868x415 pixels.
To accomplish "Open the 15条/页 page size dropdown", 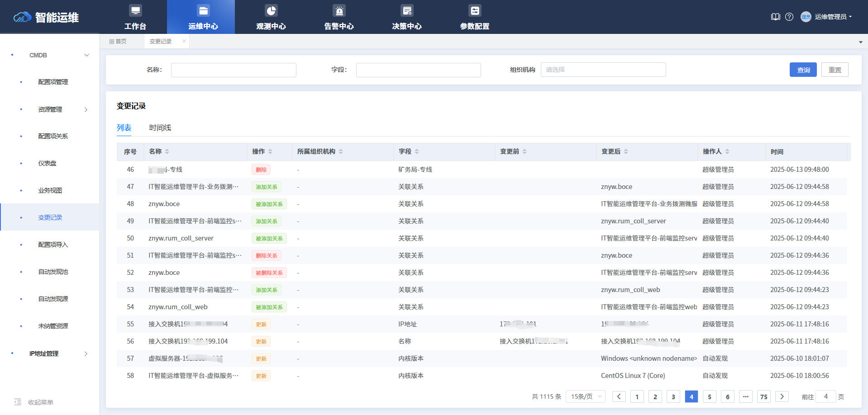I will 586,396.
